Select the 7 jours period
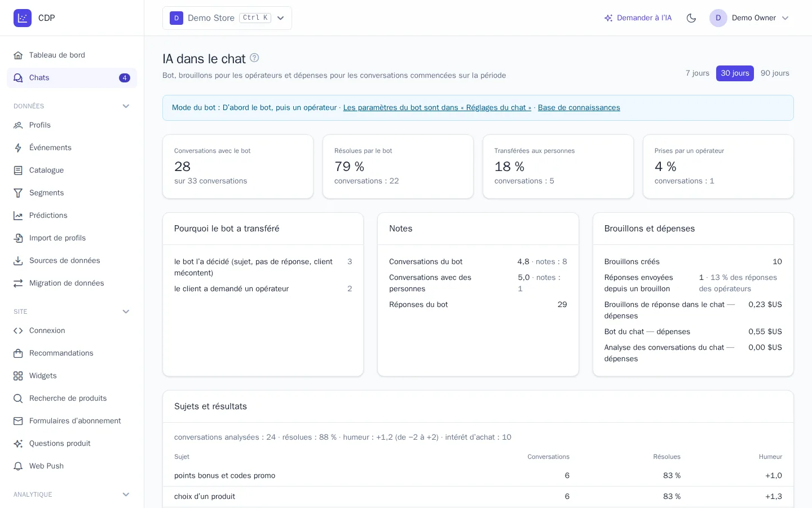 [x=697, y=73]
